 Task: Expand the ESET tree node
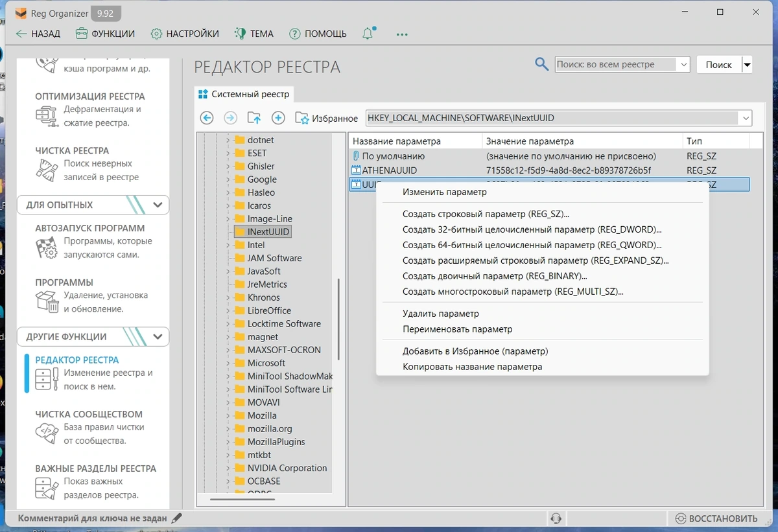click(228, 153)
